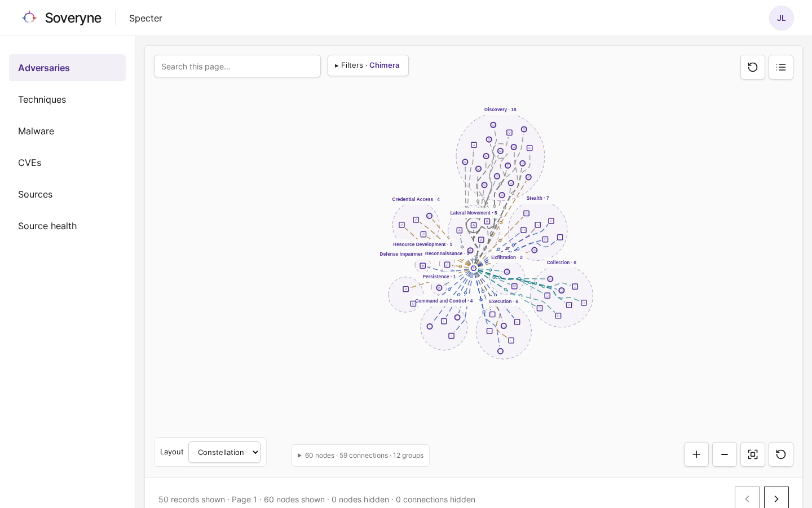Click the Soveryne brand name
The image size is (812, 508).
click(x=73, y=18)
